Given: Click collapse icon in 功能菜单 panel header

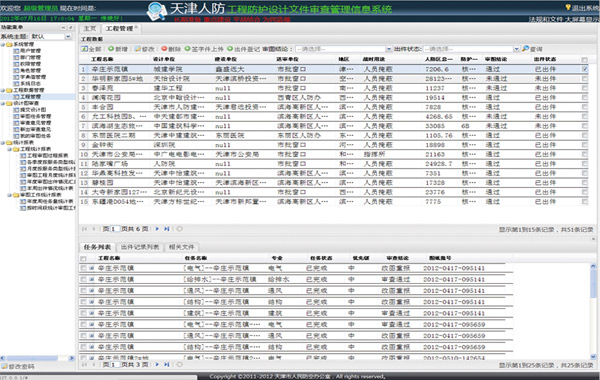Looking at the screenshot, I should (x=63, y=28).
